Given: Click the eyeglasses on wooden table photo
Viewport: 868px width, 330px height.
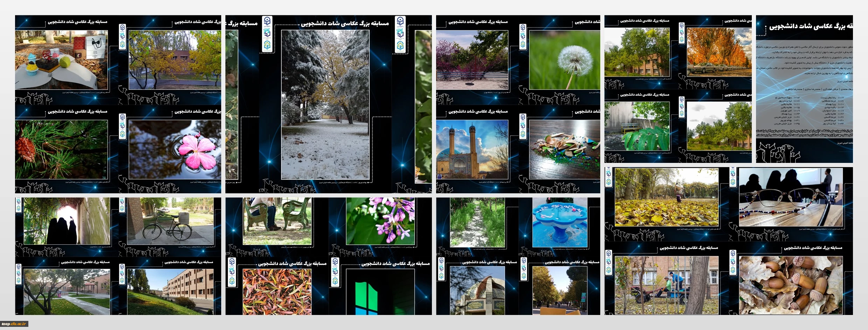Looking at the screenshot, I should [x=791, y=197].
